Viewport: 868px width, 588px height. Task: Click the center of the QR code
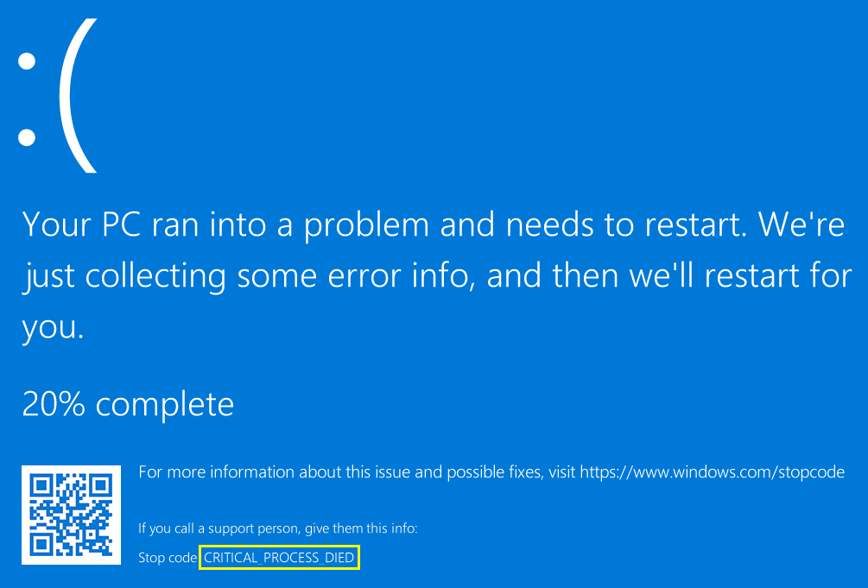(x=71, y=515)
